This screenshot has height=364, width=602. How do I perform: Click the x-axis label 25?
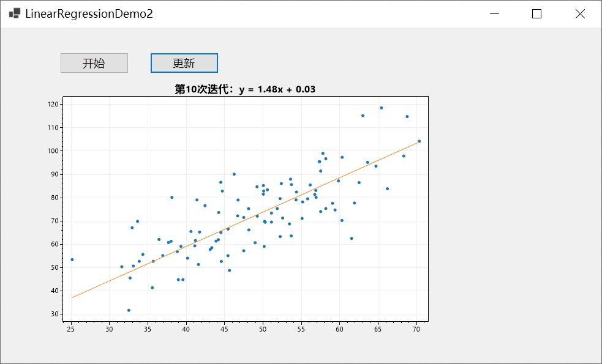coord(70,329)
